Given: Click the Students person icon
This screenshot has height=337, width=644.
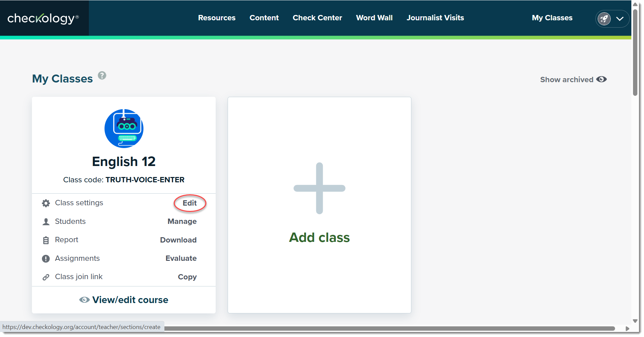Looking at the screenshot, I should pyautogui.click(x=46, y=222).
